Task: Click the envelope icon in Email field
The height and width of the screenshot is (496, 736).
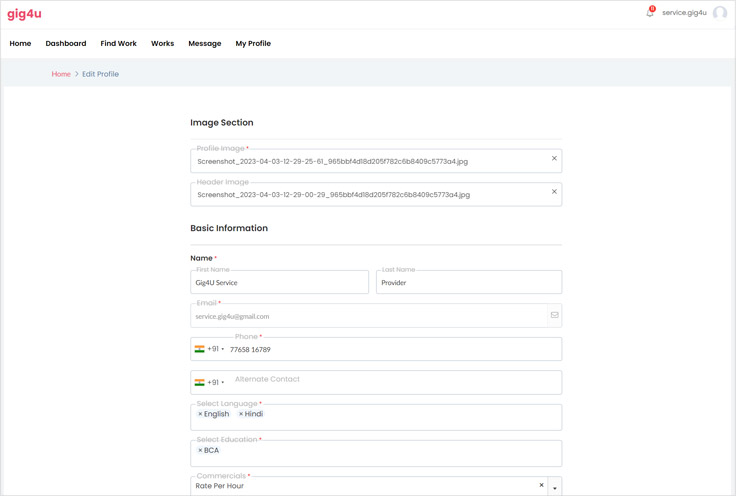Action: 554,315
